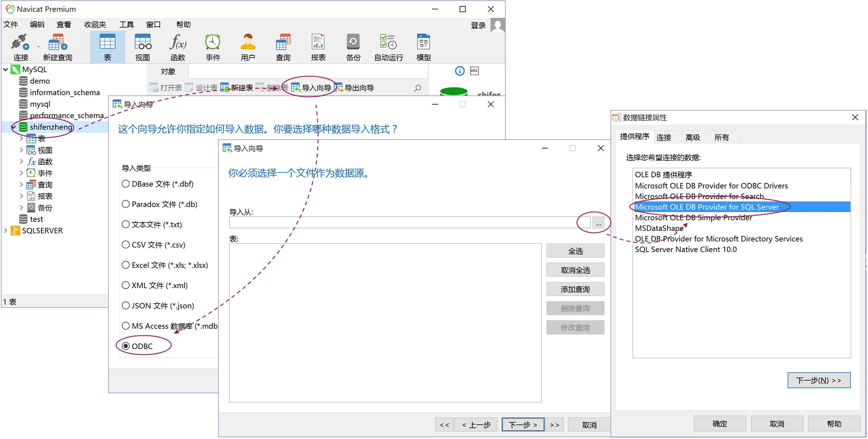Collapse the MySQL connection tree node
Screen dimensions: 868x439
[x=6, y=69]
